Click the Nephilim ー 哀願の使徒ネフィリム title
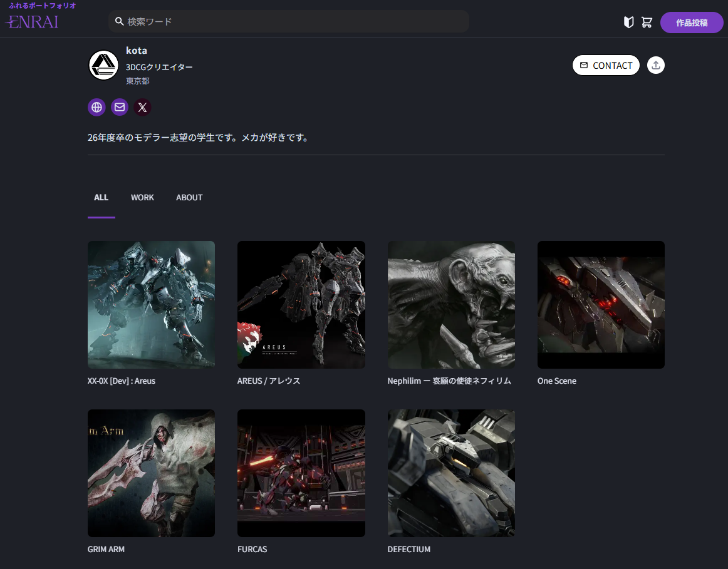 click(x=449, y=381)
